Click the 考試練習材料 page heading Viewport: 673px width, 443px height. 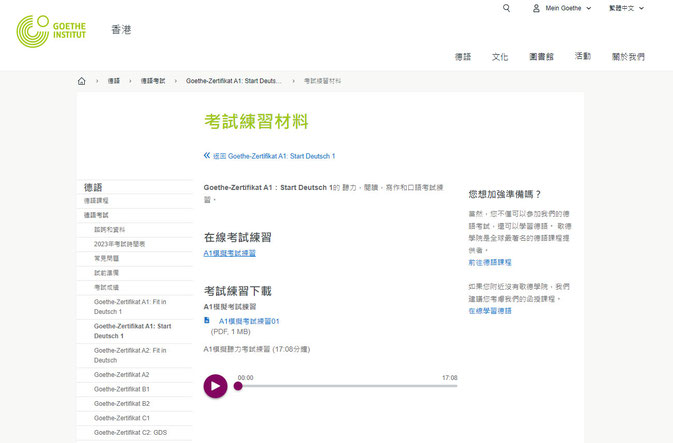256,122
